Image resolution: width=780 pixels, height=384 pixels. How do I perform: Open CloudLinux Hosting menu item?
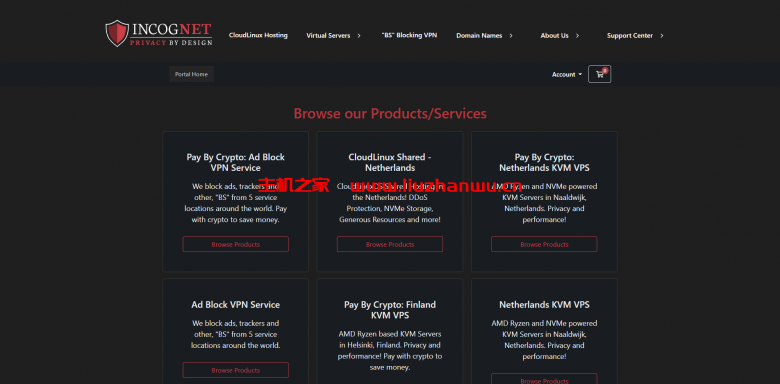258,35
